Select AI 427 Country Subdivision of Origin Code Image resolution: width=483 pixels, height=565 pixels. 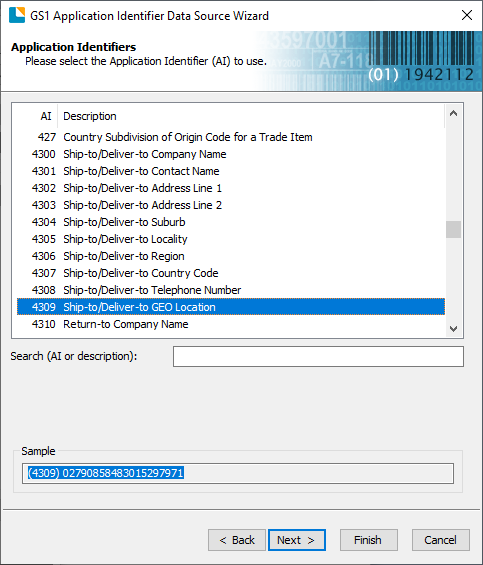(x=231, y=137)
